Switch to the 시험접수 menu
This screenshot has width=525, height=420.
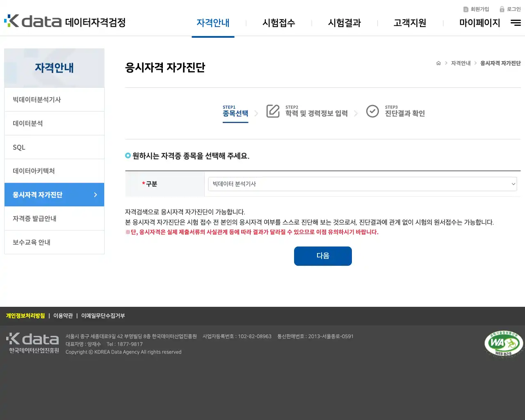pos(279,23)
